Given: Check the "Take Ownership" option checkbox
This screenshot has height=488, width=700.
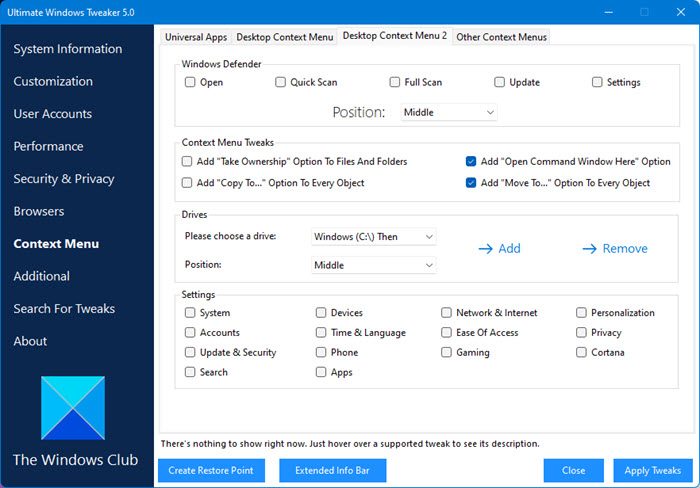Looking at the screenshot, I should 188,161.
